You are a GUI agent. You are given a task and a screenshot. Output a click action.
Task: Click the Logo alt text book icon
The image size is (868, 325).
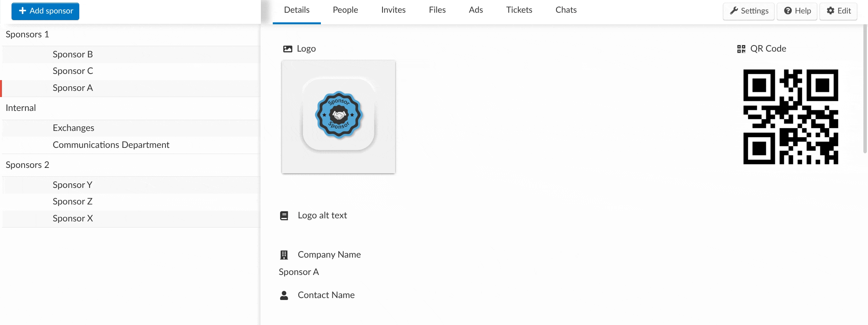pyautogui.click(x=284, y=216)
